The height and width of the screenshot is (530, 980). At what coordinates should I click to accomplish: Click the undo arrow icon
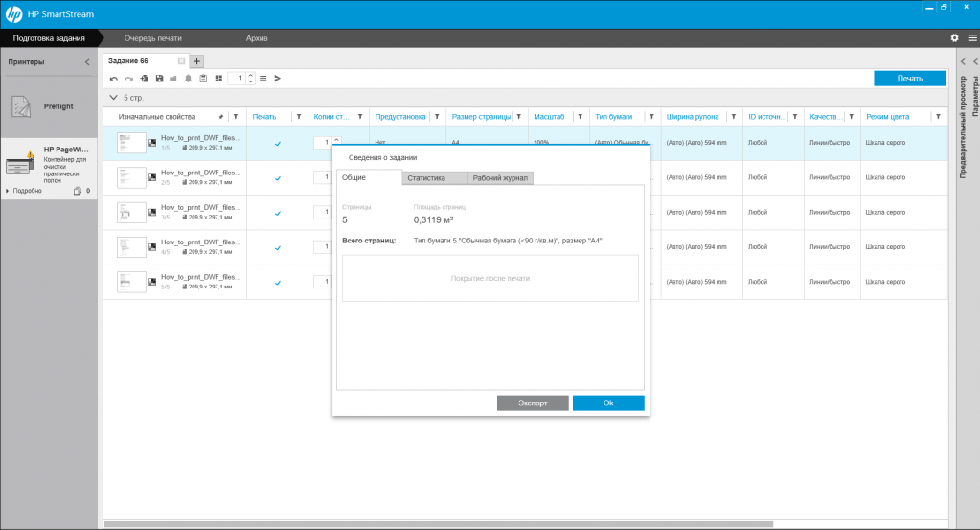pyautogui.click(x=113, y=79)
